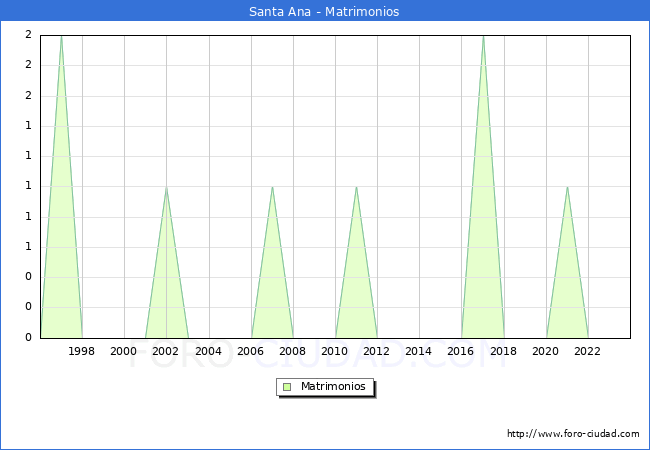Image resolution: width=650 pixels, height=450 pixels.
Task: Click the 2022 x-axis label
Action: point(588,351)
